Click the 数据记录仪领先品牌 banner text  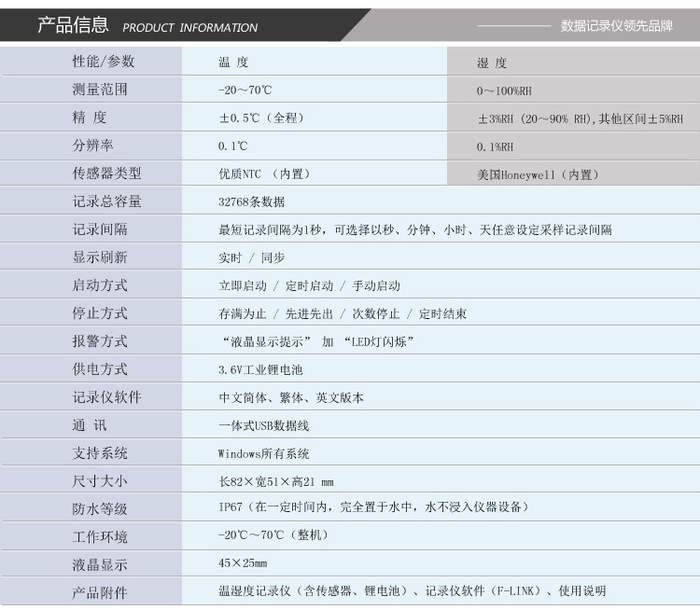616,26
